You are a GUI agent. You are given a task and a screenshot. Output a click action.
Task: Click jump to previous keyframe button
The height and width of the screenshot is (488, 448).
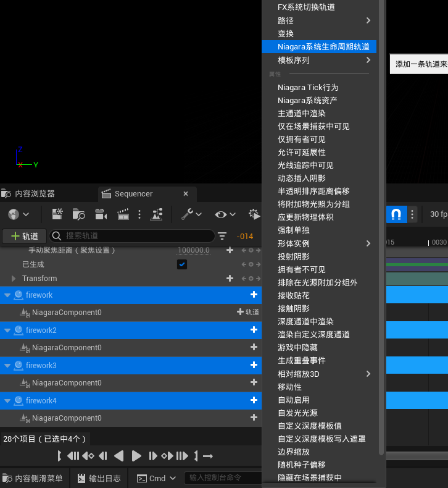(x=88, y=456)
